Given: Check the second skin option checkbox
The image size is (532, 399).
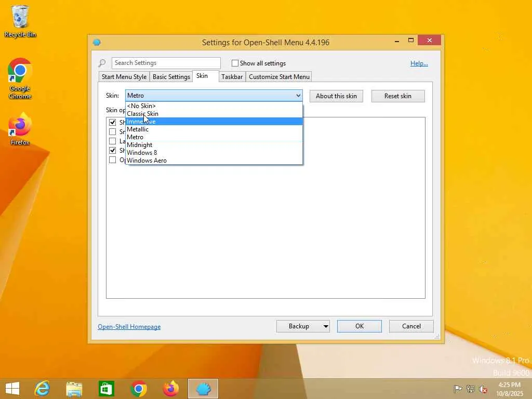Looking at the screenshot, I should click(112, 131).
